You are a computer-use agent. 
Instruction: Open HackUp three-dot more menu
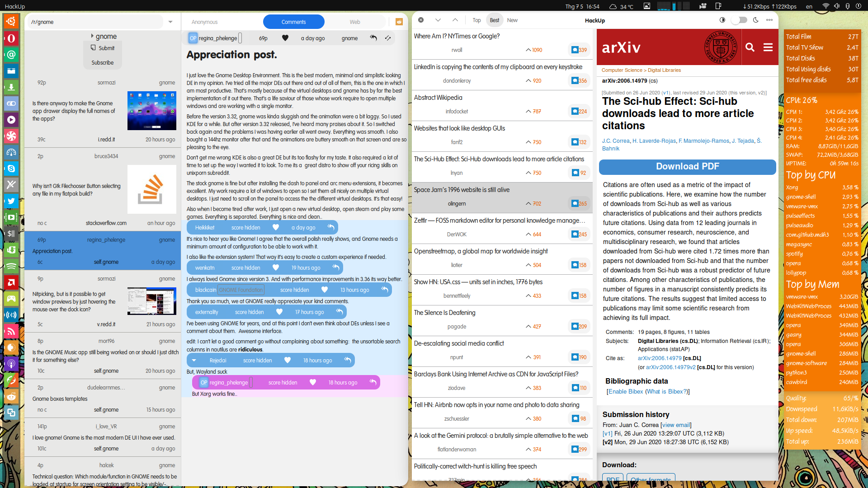pyautogui.click(x=769, y=20)
